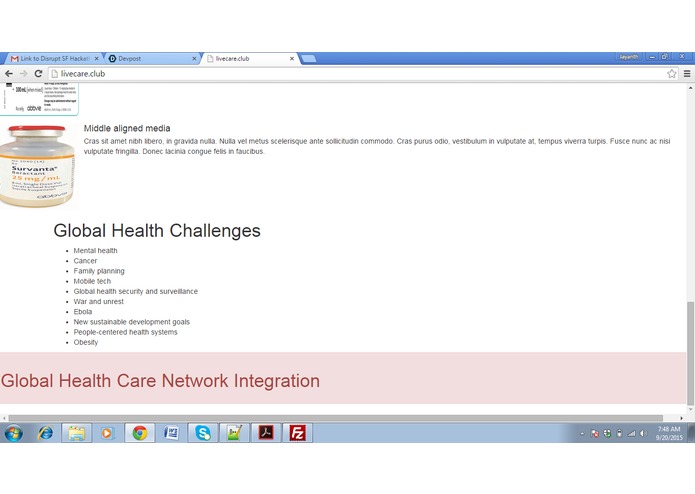Click Global Health Care Network Integration heading
Viewport: 695px width, 494px height.
160,381
